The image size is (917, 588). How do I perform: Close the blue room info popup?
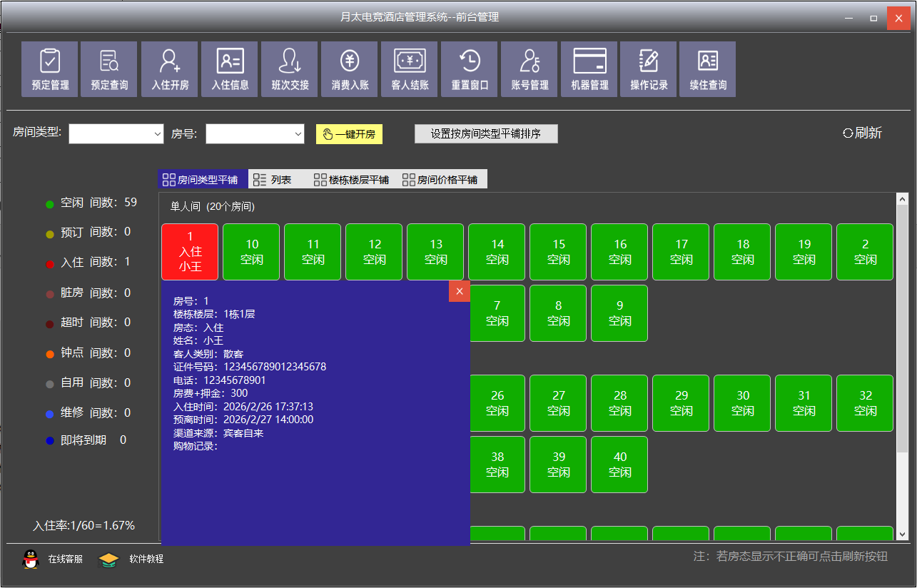click(x=460, y=291)
